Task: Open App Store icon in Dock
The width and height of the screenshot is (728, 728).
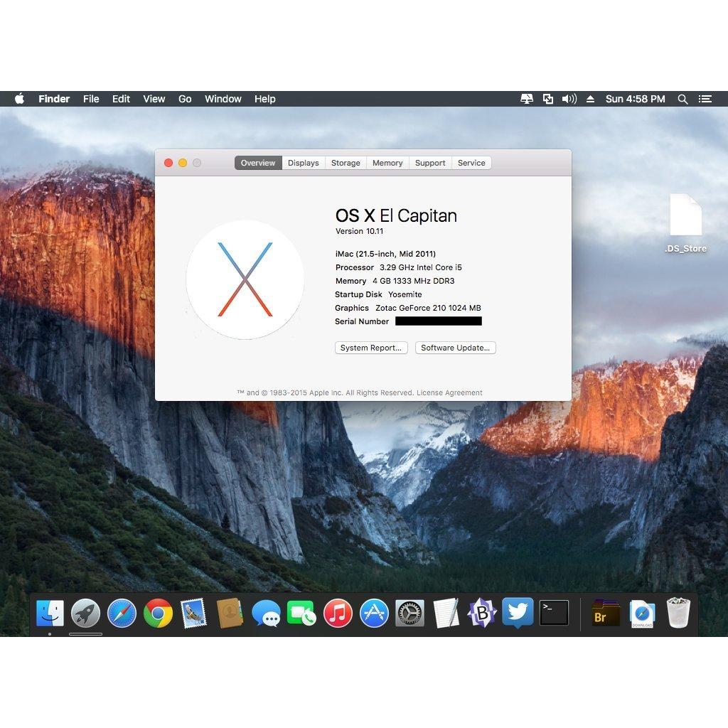Action: tap(374, 614)
